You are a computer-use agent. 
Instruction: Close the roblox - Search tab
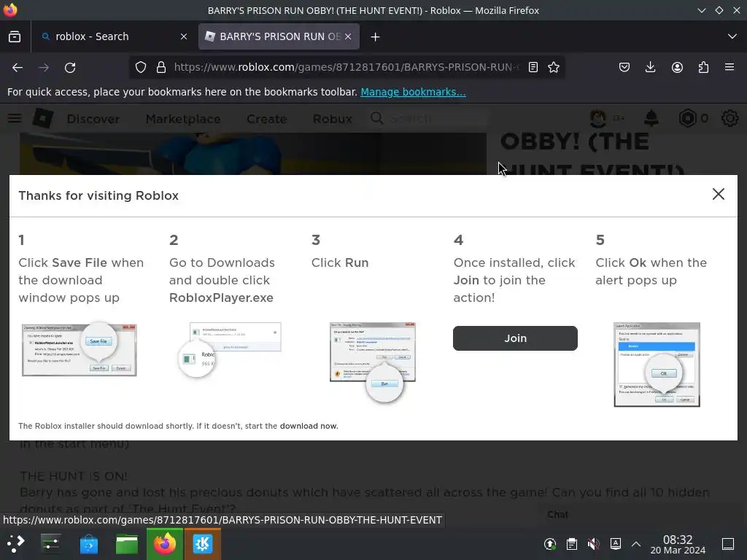tap(183, 36)
